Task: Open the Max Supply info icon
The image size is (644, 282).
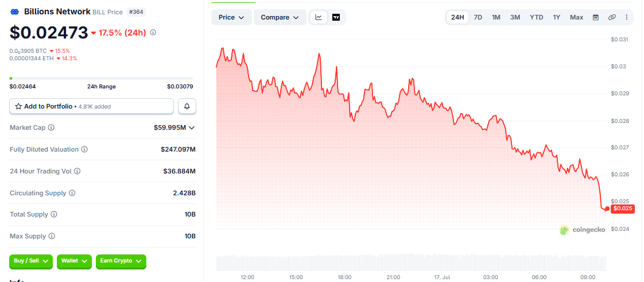Action: [52, 237]
